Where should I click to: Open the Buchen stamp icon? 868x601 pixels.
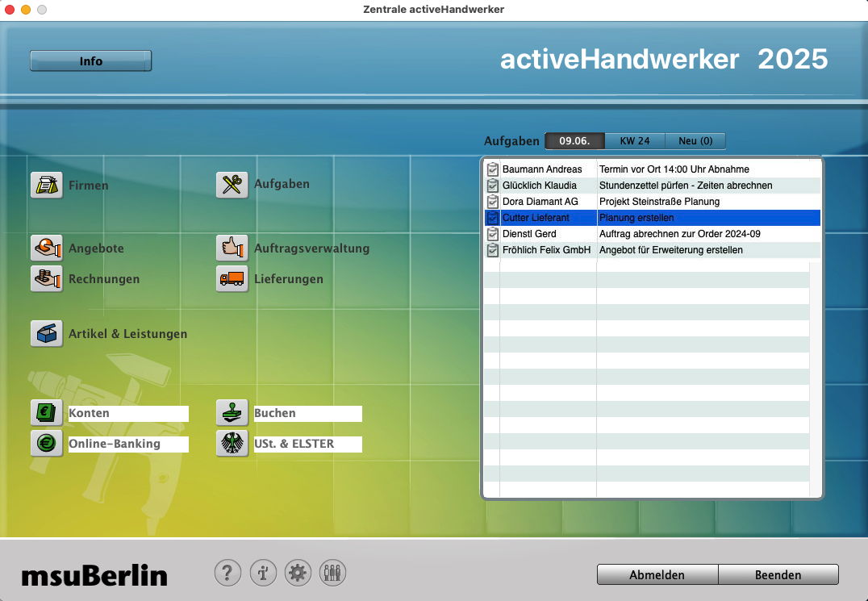(232, 413)
